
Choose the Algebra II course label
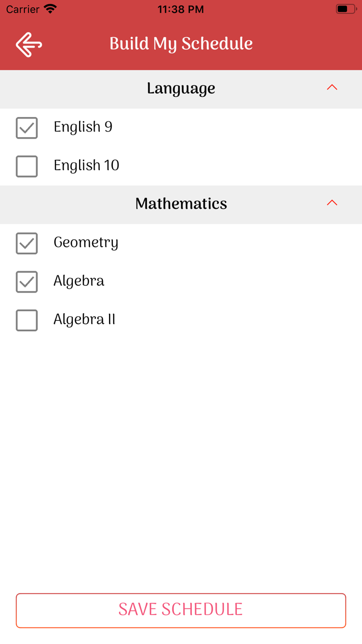pyautogui.click(x=84, y=320)
